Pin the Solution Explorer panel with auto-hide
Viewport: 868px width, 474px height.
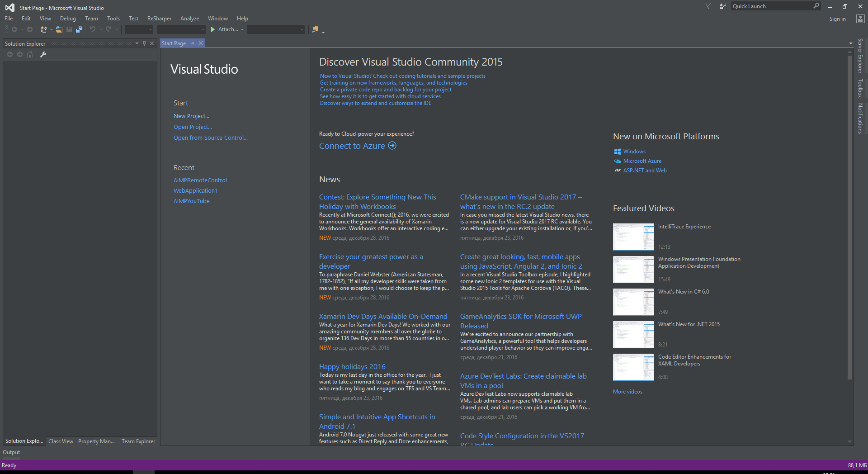144,43
